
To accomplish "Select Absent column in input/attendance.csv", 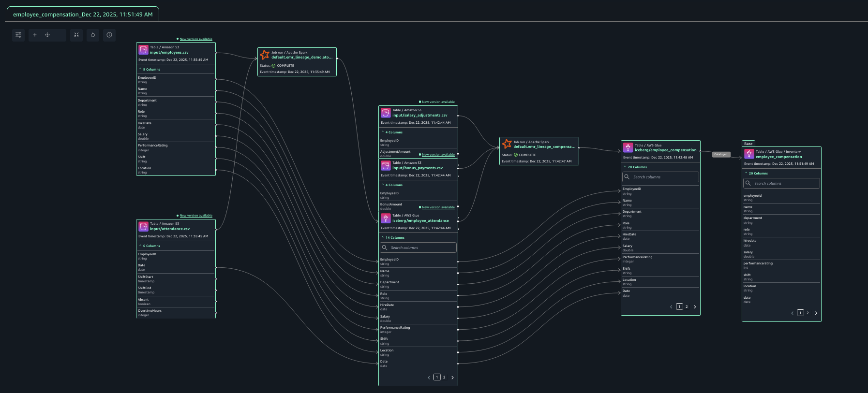I will tap(176, 302).
